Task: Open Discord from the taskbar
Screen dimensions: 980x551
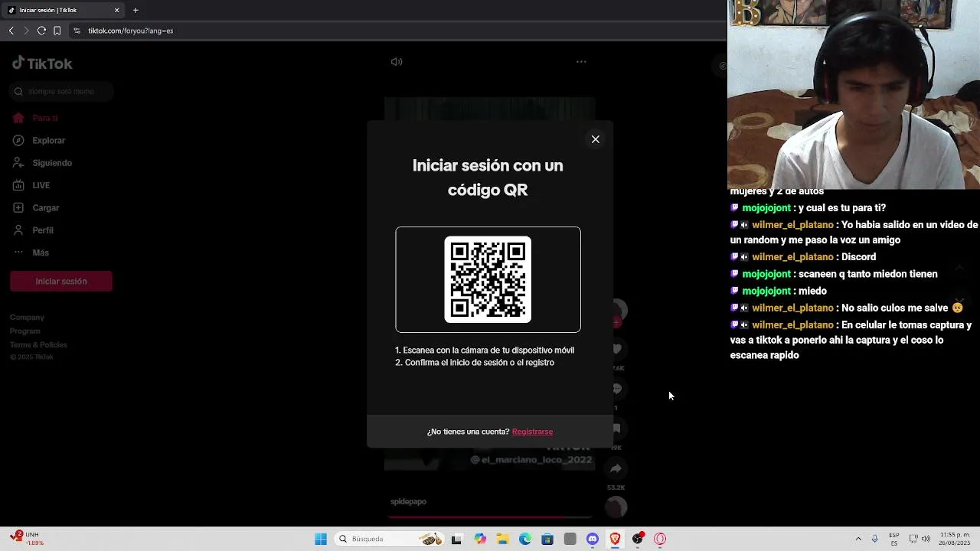Action: point(593,539)
